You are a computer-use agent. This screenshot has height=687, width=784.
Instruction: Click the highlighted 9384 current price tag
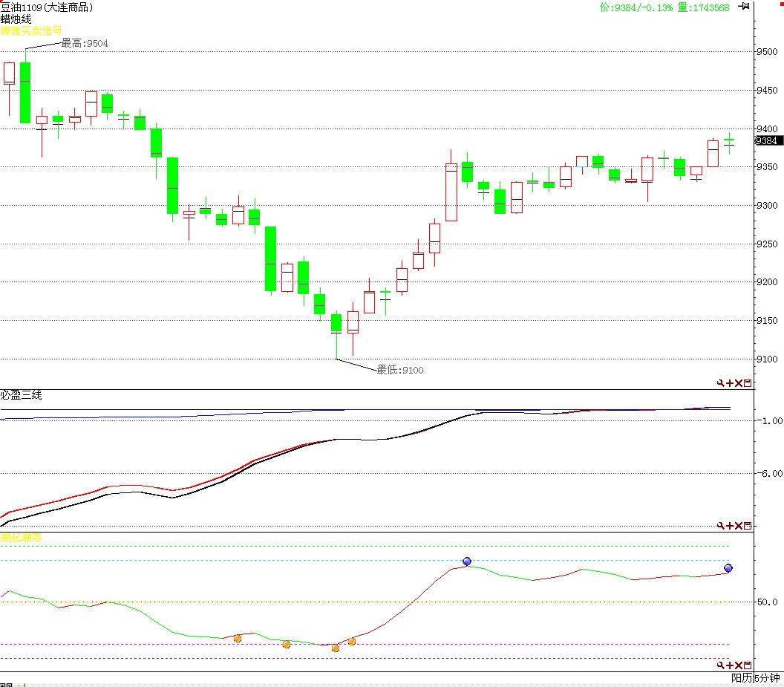point(768,140)
